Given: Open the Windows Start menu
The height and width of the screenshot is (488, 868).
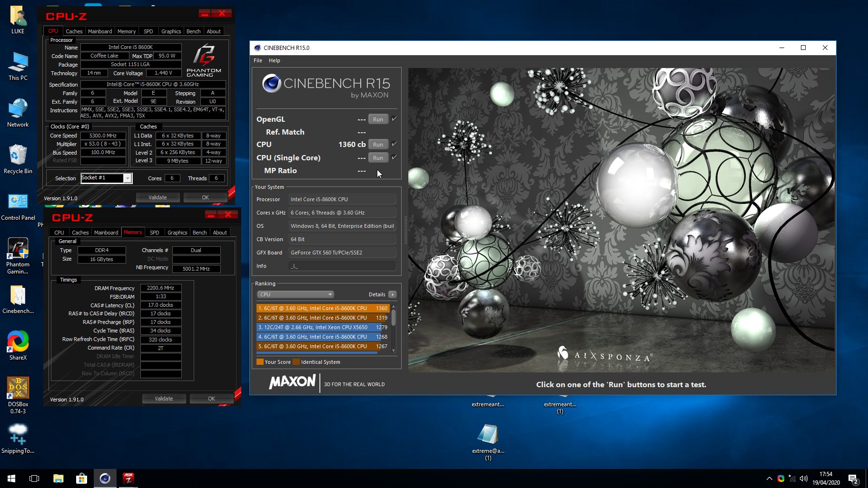Looking at the screenshot, I should click(11, 478).
